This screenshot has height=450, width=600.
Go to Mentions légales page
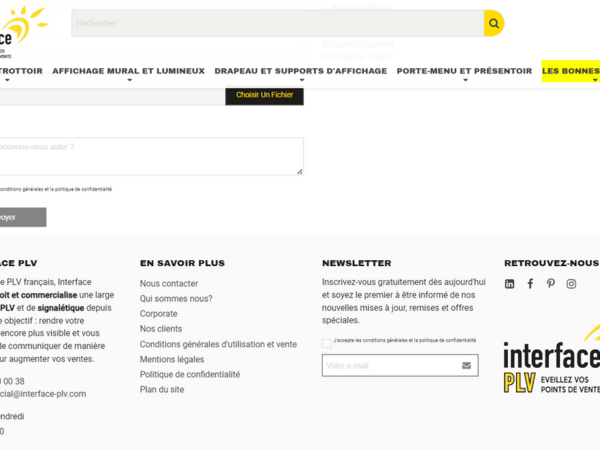click(172, 359)
